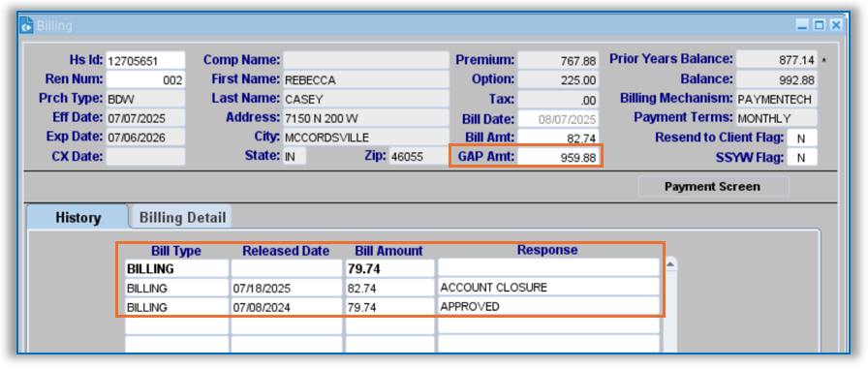The height and width of the screenshot is (369, 868).
Task: Click the Bill Amt field 82.74
Action: (x=558, y=138)
